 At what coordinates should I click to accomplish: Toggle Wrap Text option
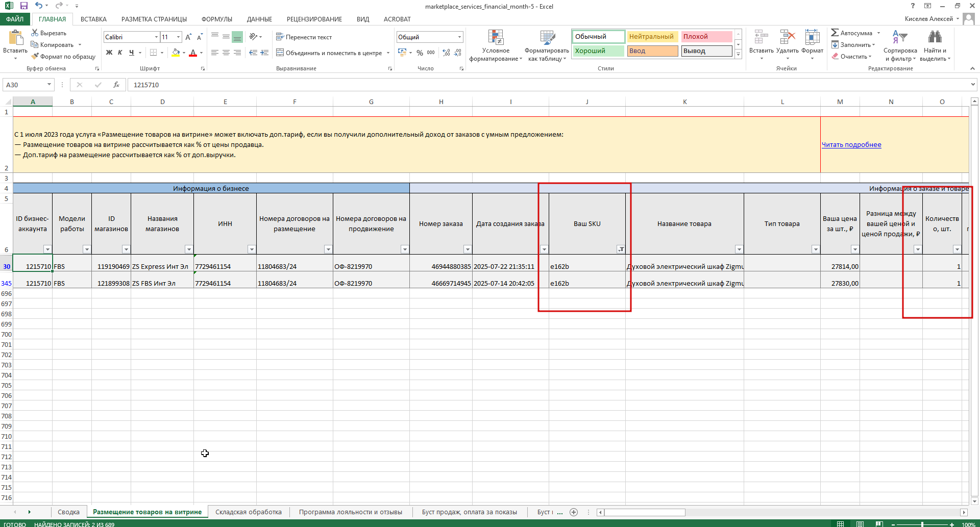coord(304,37)
